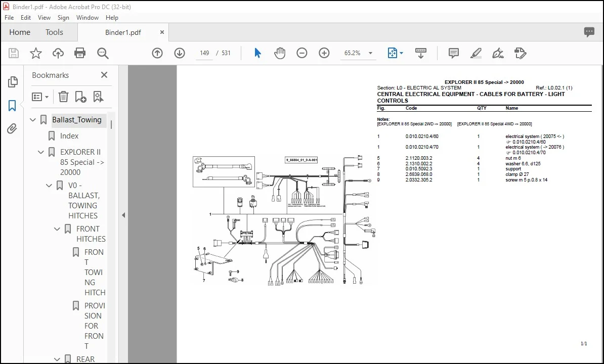Select the Binder1.pdf document tab

pos(123,32)
